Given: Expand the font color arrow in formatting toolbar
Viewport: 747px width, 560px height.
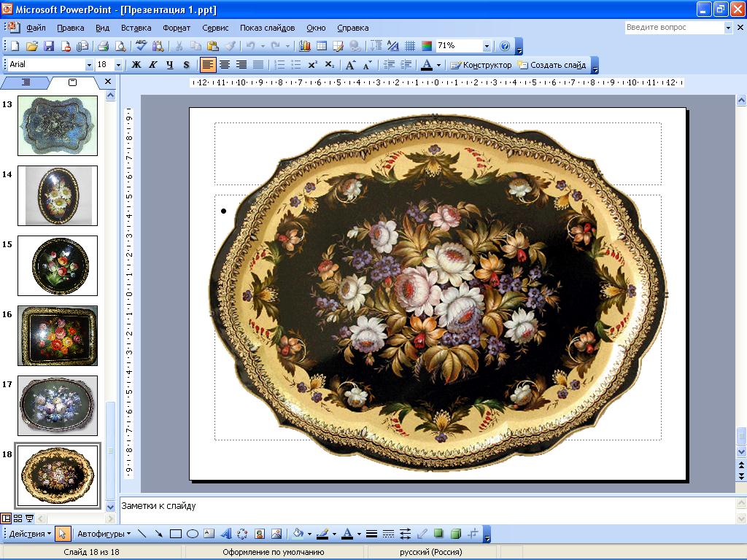Looking at the screenshot, I should (438, 65).
